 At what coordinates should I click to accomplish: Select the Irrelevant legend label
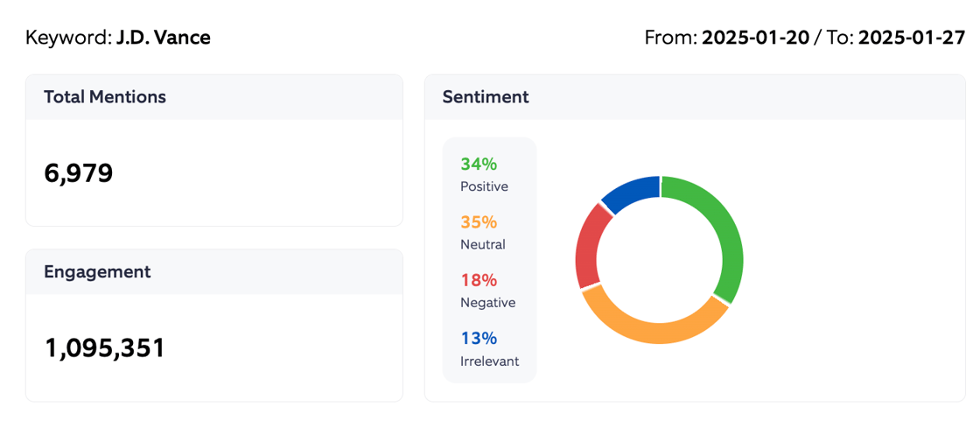coord(489,361)
